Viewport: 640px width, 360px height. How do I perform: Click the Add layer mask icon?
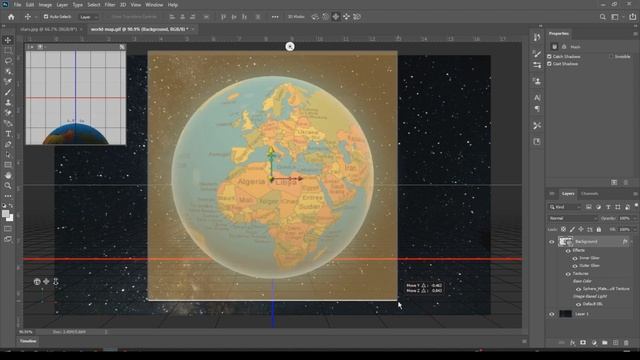pos(583,343)
